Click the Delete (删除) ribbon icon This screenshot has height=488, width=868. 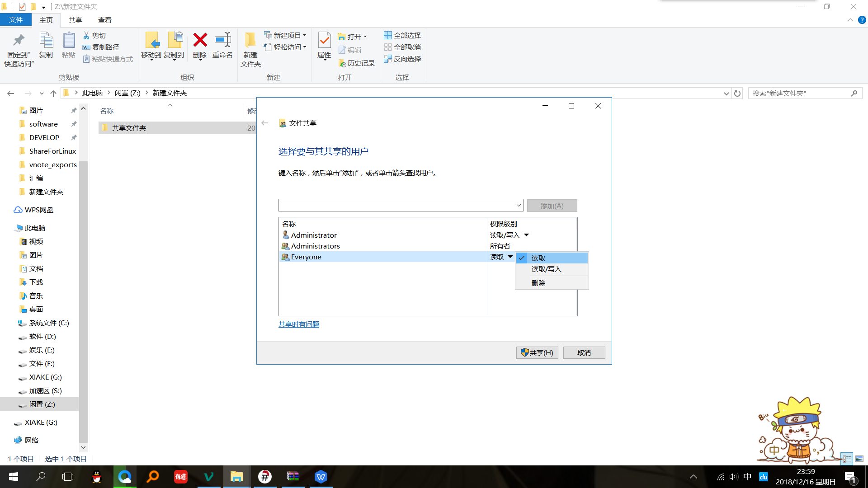[x=200, y=41]
